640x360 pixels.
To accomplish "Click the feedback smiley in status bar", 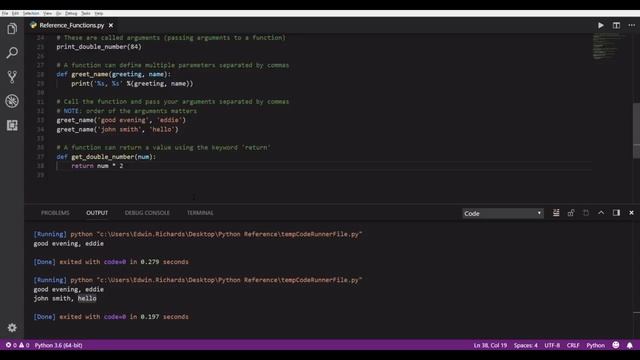I will [x=616, y=345].
